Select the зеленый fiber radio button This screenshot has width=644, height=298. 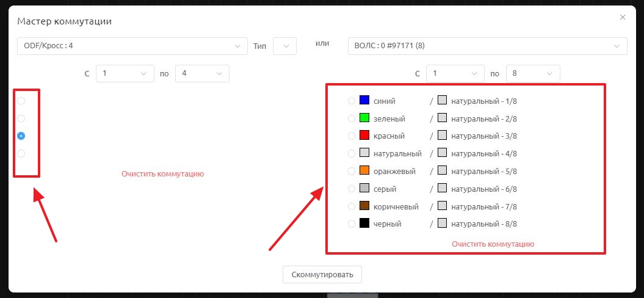coord(352,118)
